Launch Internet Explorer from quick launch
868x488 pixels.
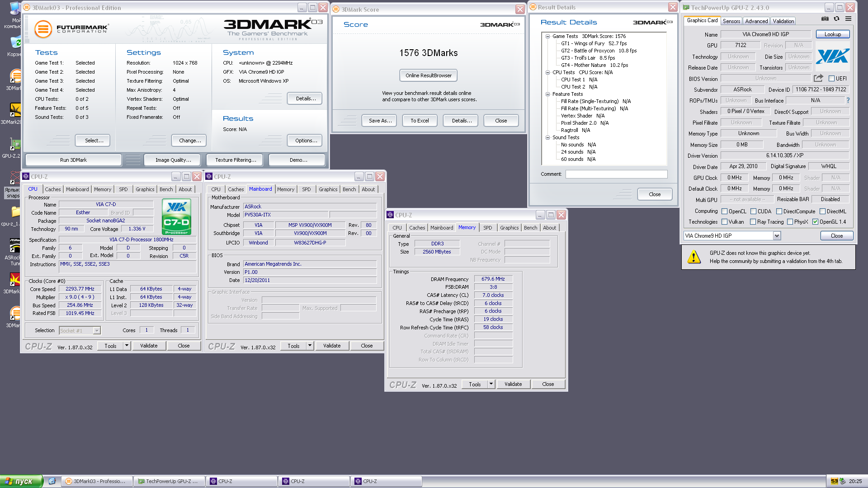52,481
